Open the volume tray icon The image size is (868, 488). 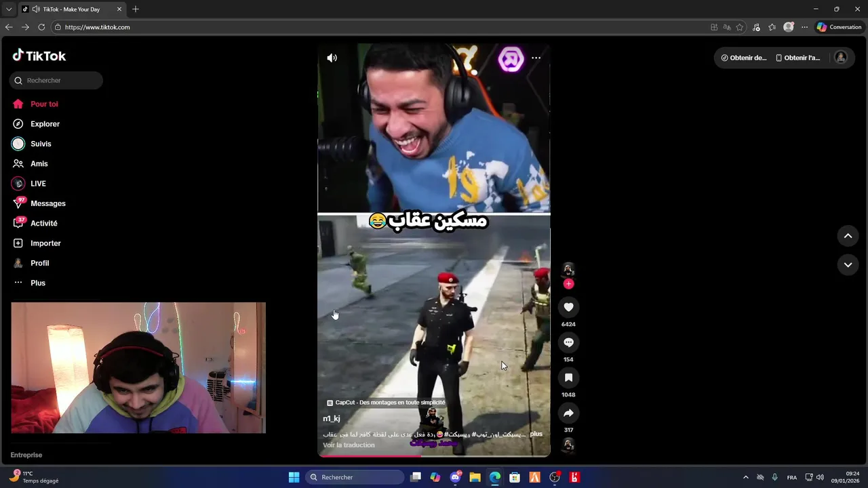tap(820, 477)
